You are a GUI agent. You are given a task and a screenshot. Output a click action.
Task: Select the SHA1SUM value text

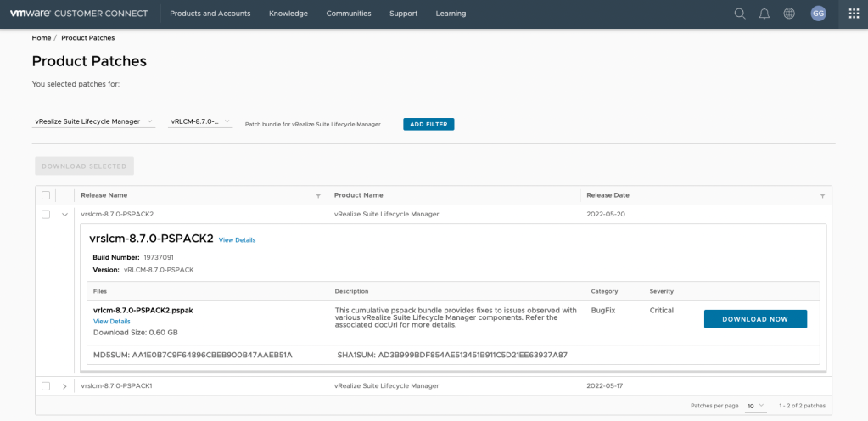[473, 355]
